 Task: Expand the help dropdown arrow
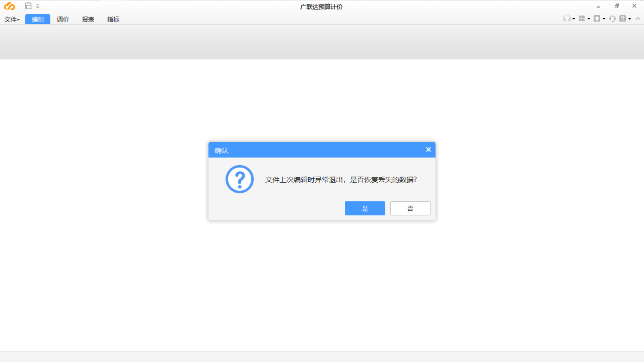click(630, 19)
